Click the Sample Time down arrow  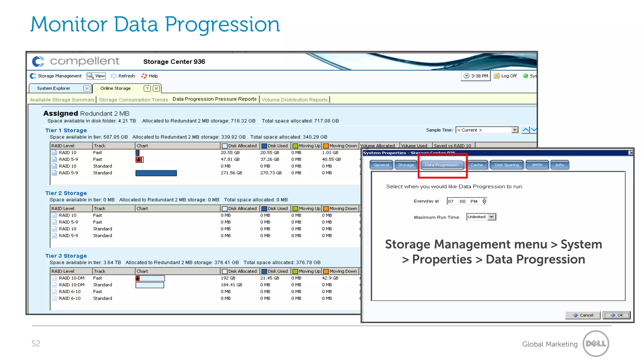point(534,130)
